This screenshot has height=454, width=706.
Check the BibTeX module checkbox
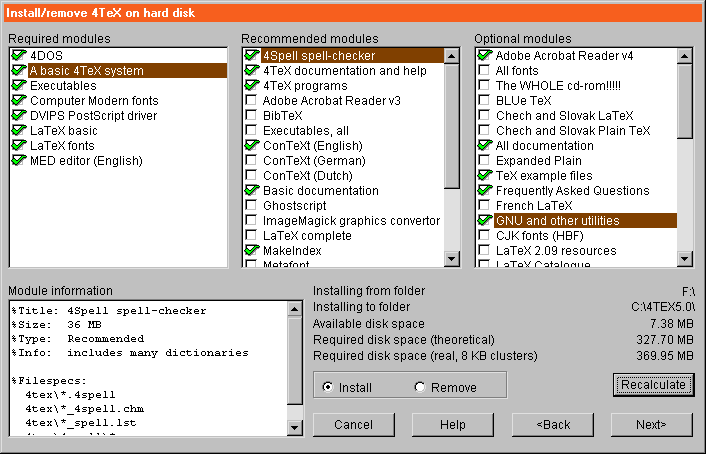click(x=251, y=115)
